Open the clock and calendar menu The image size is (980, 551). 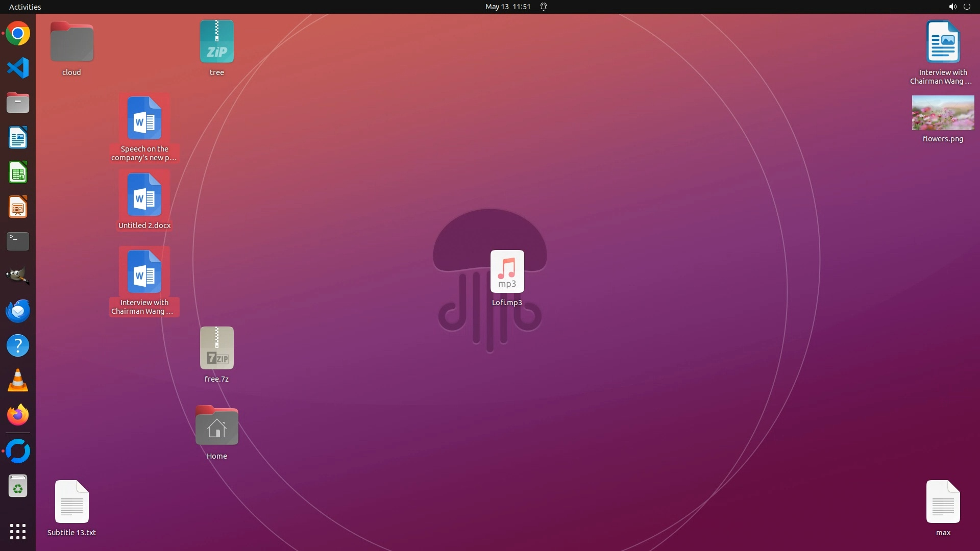click(507, 7)
